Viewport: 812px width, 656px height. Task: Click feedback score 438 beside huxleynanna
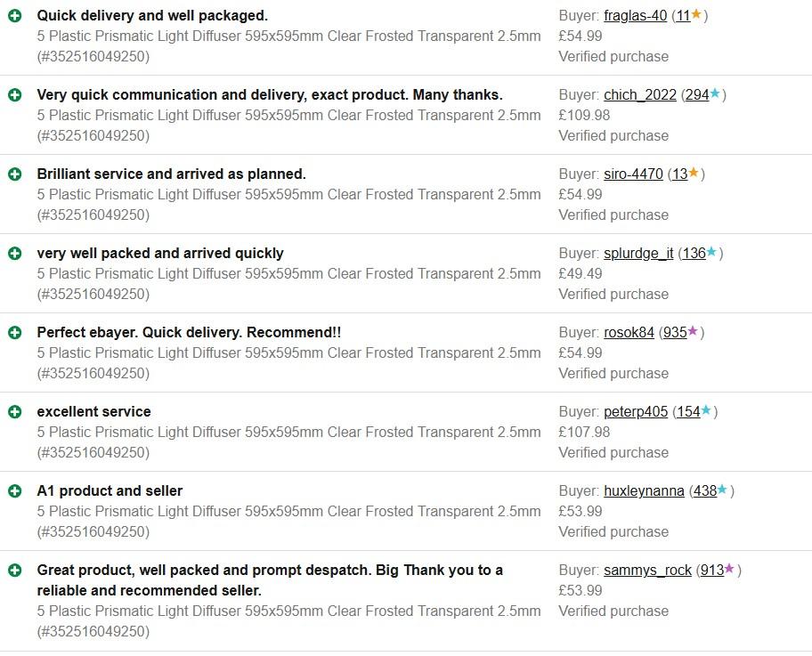[x=705, y=491]
